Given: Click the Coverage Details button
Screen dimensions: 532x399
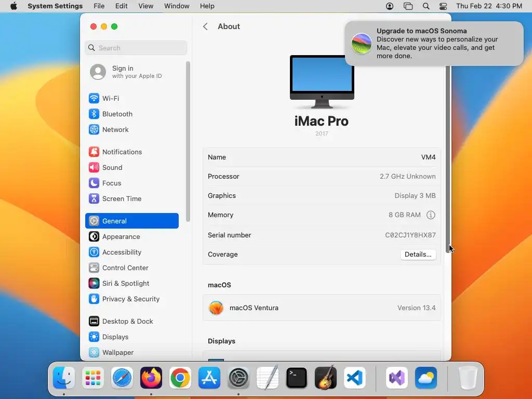Looking at the screenshot, I should (x=418, y=255).
